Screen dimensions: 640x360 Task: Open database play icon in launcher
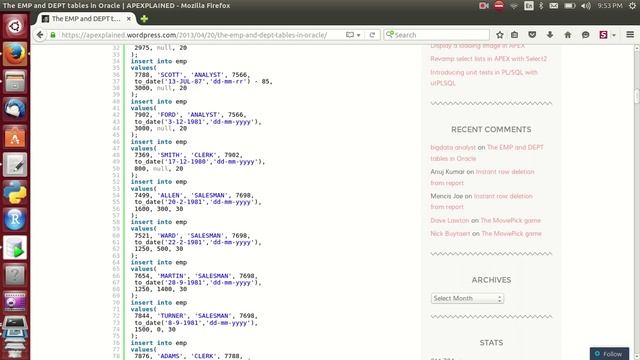point(15,247)
